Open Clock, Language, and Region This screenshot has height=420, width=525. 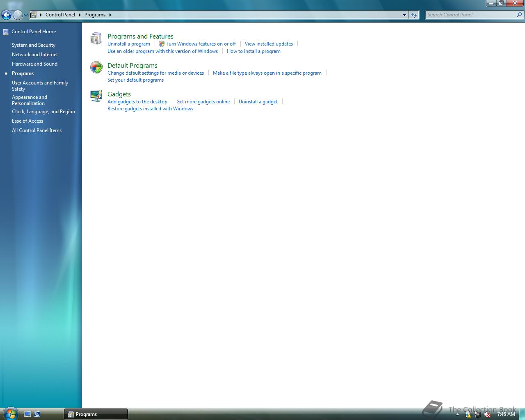pyautogui.click(x=43, y=112)
